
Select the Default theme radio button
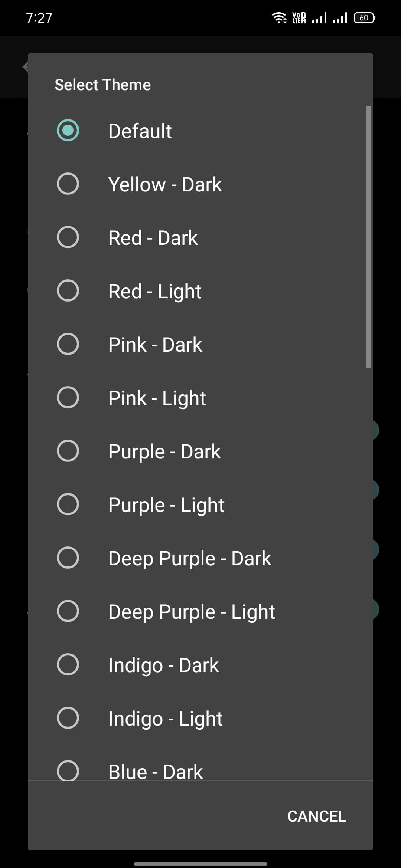coord(68,131)
